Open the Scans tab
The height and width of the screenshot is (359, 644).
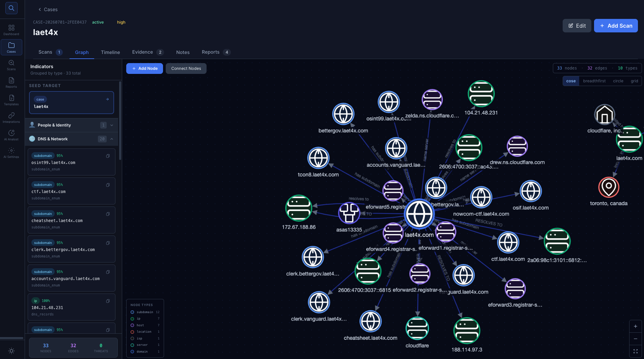point(50,52)
